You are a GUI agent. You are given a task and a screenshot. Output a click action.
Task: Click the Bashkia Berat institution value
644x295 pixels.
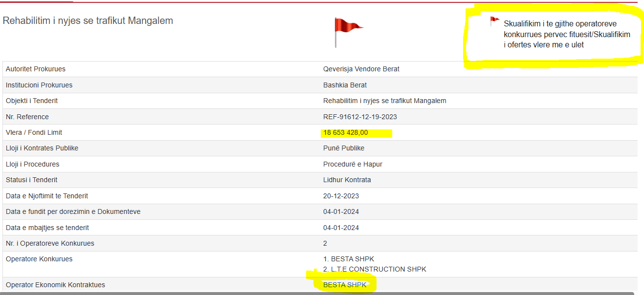pyautogui.click(x=345, y=85)
